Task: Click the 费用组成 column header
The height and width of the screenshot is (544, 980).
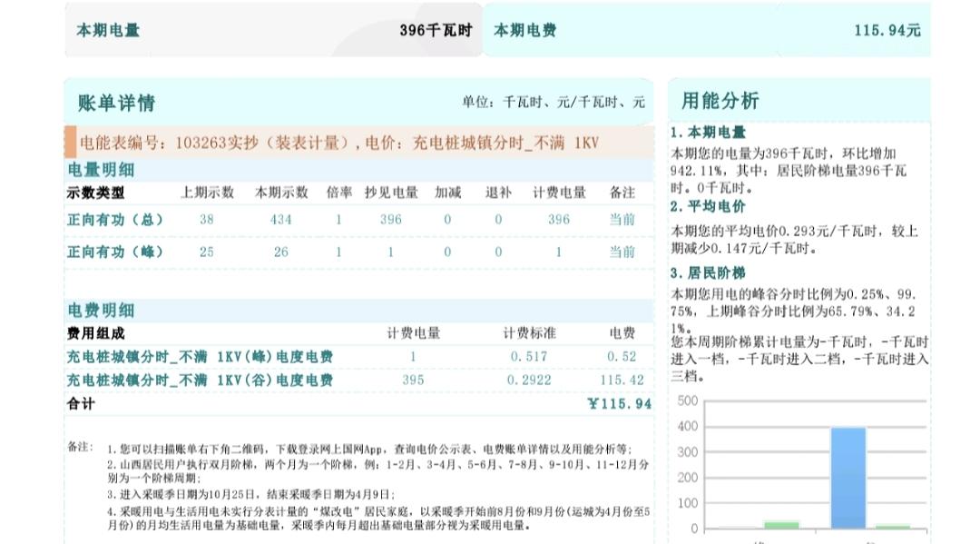Action: (x=95, y=333)
